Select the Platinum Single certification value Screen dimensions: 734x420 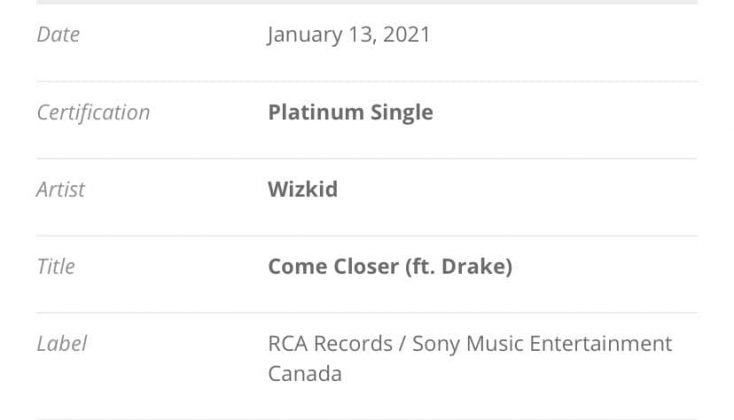pyautogui.click(x=350, y=112)
